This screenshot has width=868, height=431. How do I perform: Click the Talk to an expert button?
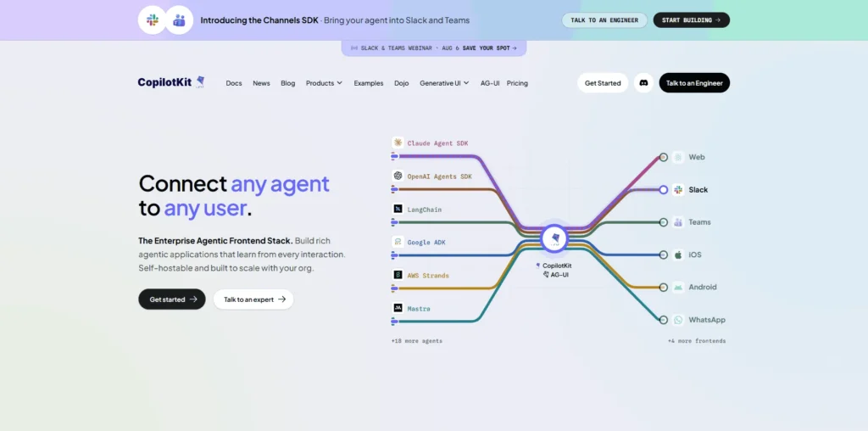click(253, 299)
